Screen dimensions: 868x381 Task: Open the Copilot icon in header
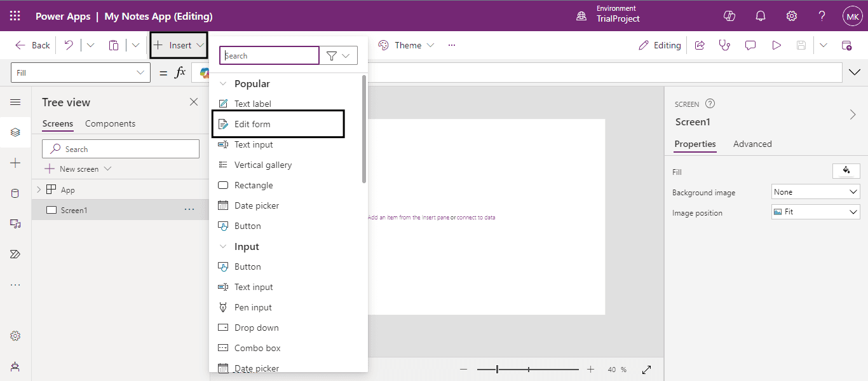[729, 16]
